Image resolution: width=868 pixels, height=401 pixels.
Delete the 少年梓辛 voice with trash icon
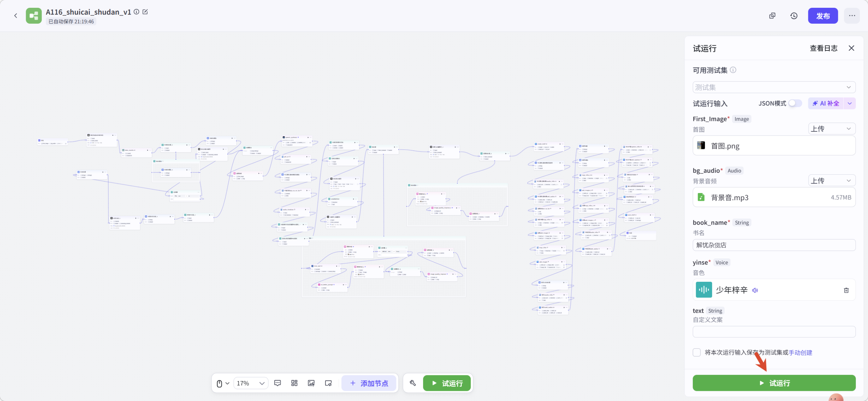pos(846,290)
